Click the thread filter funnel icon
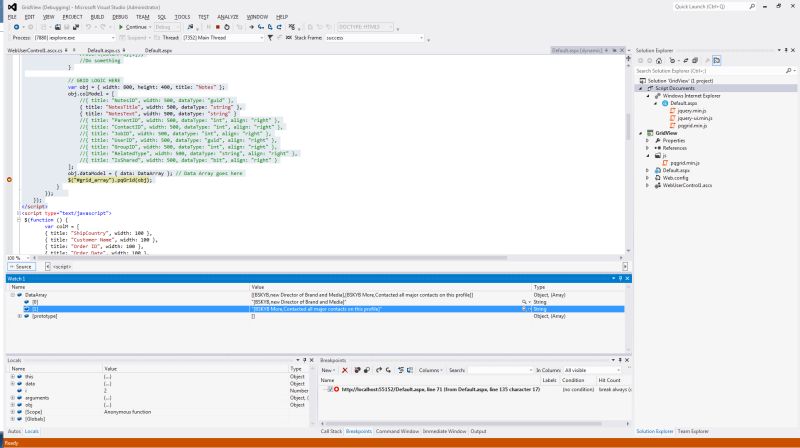800x448 pixels. [x=270, y=38]
